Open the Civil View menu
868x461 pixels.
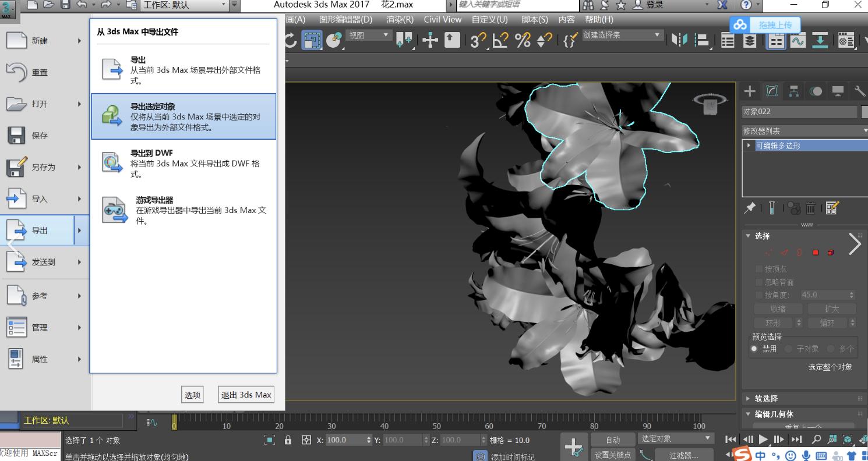443,19
